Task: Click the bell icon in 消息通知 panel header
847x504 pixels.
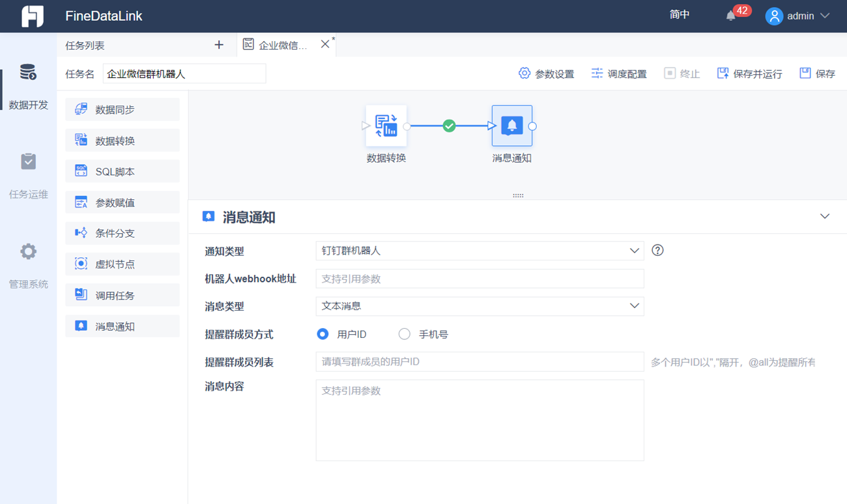Action: (x=208, y=217)
